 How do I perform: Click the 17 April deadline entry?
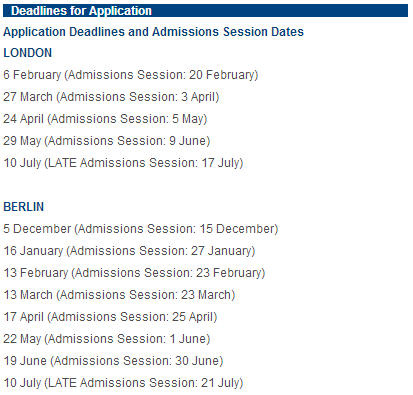(x=110, y=317)
